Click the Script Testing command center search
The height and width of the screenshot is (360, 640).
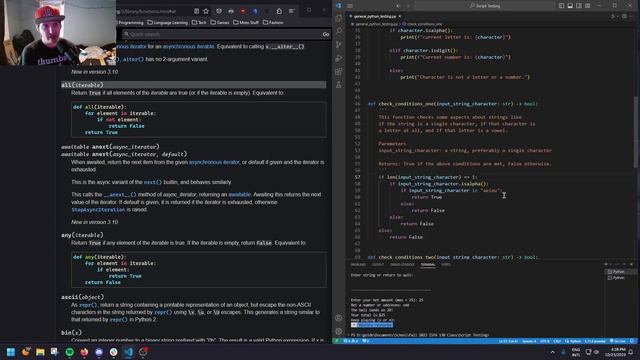tap(484, 6)
